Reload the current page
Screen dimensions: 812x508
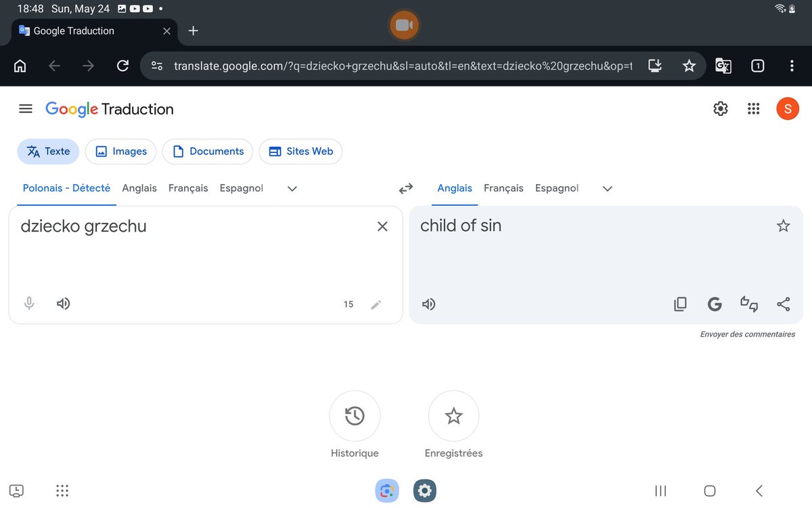(122, 66)
